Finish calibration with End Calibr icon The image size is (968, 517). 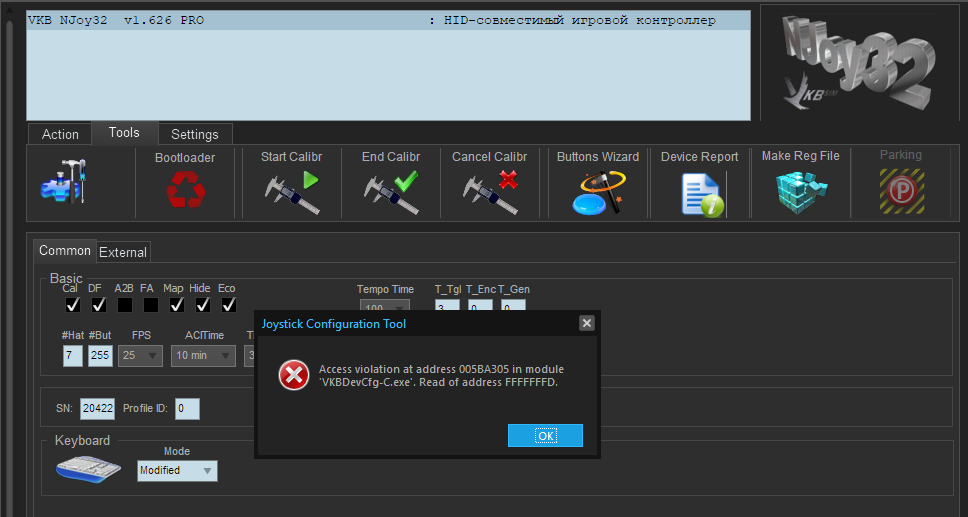tap(391, 192)
